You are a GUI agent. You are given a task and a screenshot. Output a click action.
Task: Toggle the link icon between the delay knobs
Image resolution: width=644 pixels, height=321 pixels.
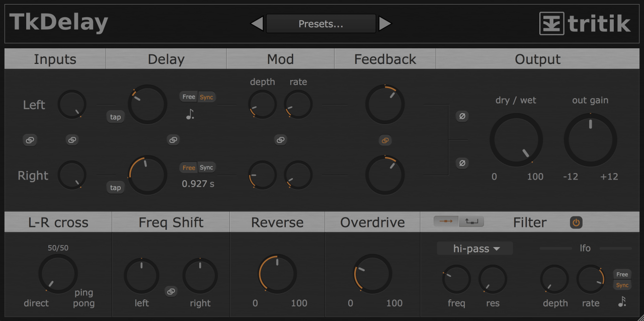[x=174, y=140]
